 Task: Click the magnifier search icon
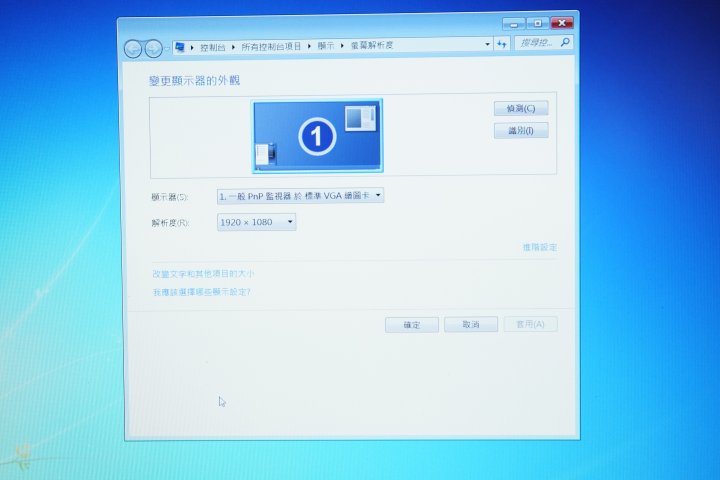(565, 42)
